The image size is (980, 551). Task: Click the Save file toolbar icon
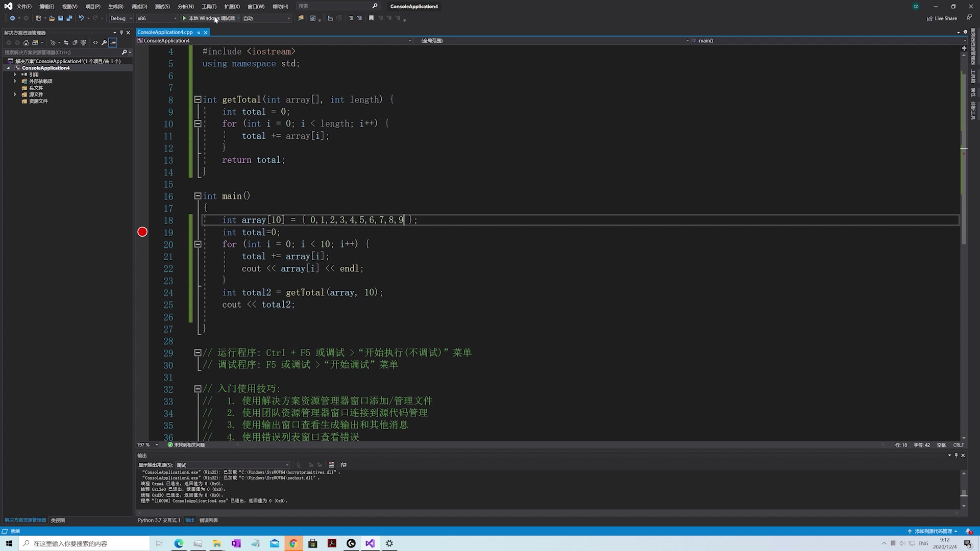coord(60,18)
